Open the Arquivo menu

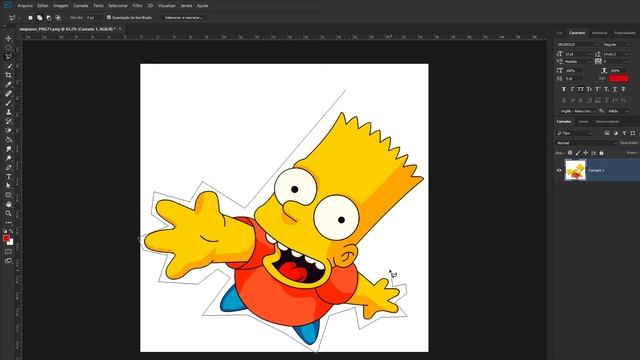(x=25, y=6)
